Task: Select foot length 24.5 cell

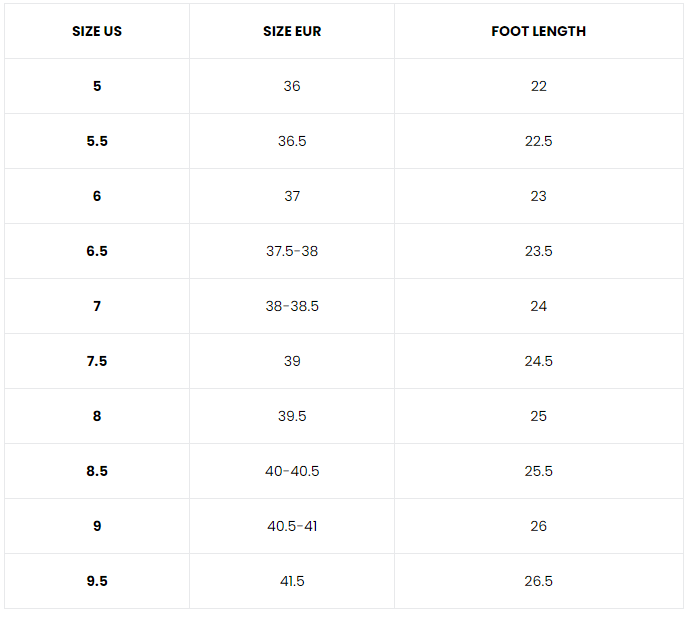Action: click(538, 361)
